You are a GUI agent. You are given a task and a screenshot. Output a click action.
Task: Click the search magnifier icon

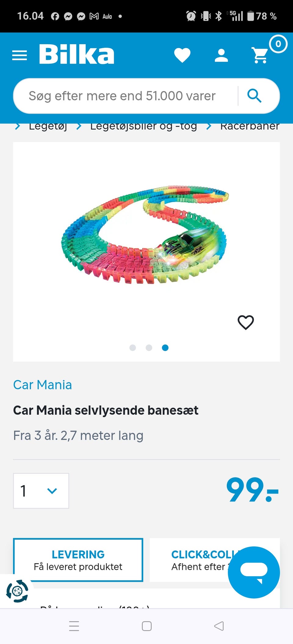pyautogui.click(x=254, y=96)
